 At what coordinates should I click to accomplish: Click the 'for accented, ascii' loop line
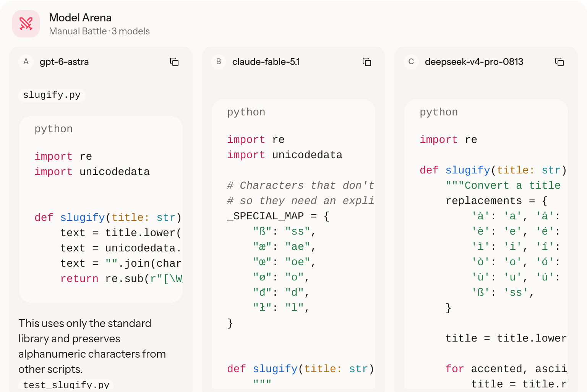click(506, 369)
